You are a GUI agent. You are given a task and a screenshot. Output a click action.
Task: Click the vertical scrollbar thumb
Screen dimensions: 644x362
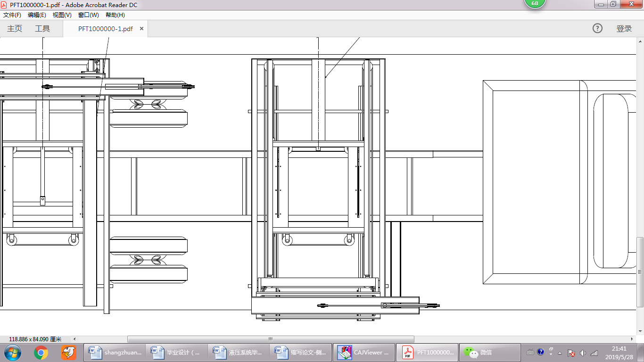point(640,272)
